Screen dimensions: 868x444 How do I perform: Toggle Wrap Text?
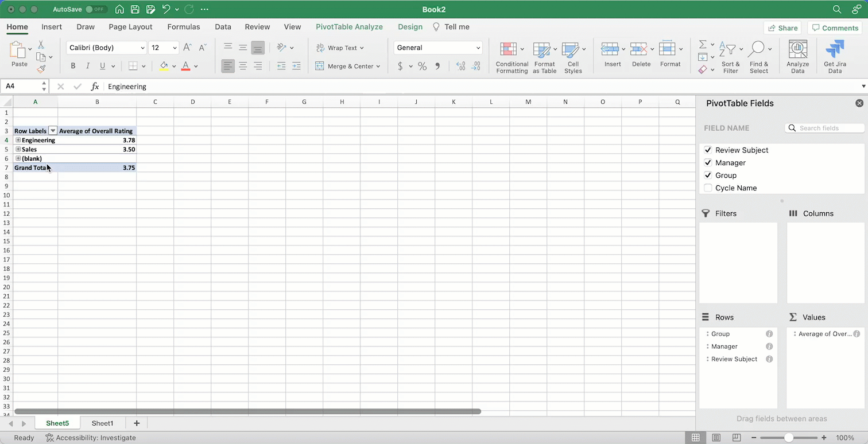(339, 48)
